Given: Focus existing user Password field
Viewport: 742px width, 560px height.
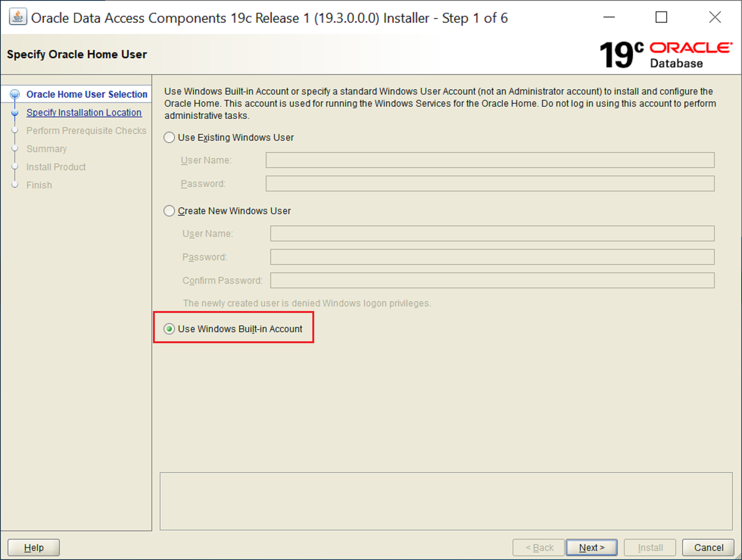Looking at the screenshot, I should [490, 184].
